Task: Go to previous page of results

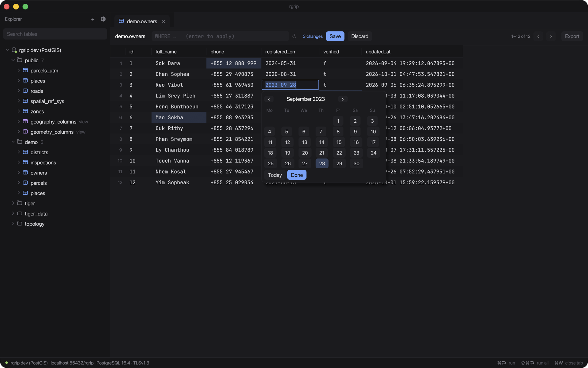Action: coord(538,36)
